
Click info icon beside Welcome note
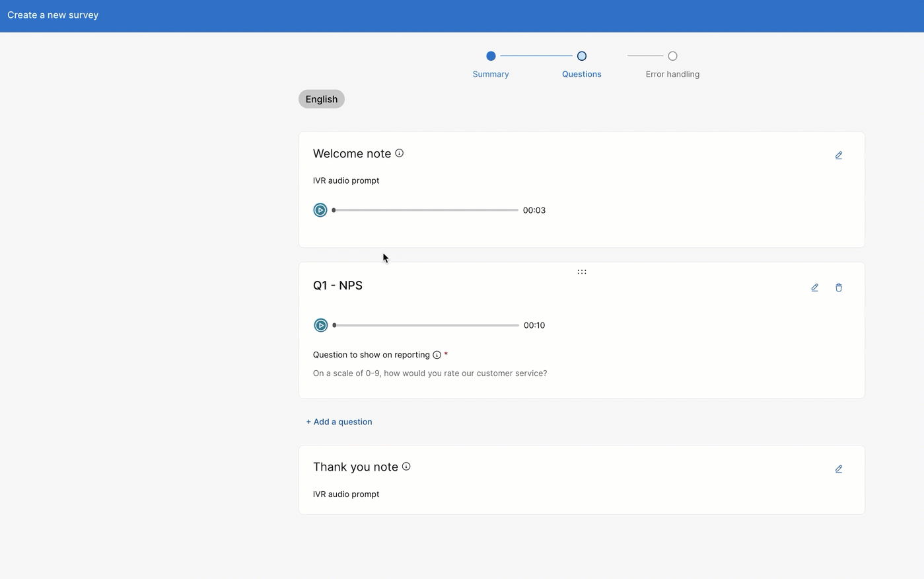point(399,153)
